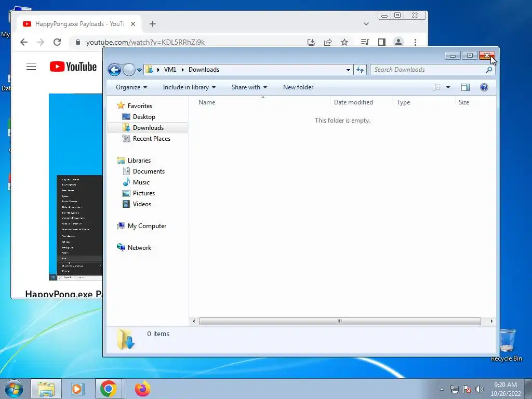Refresh the Downloads folder view
Screen dimensions: 532x399
point(360,70)
